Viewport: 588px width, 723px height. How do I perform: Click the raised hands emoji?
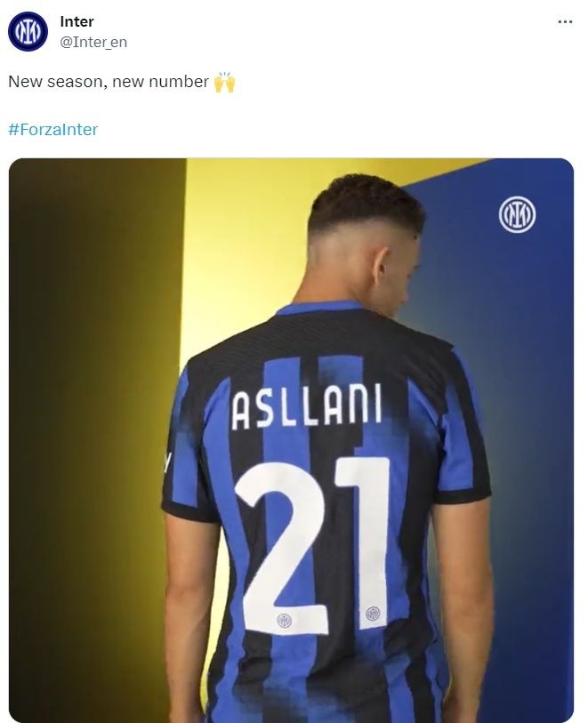[x=224, y=82]
